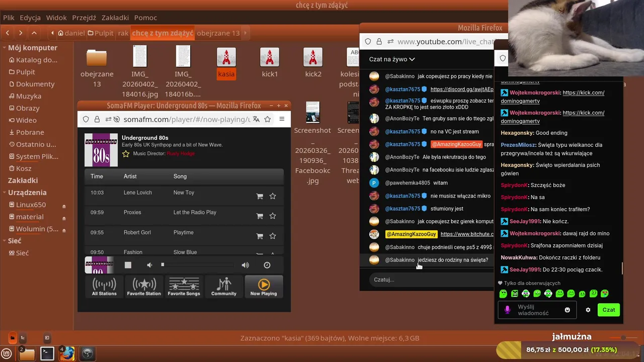Open Kosz in the sidebar

(24, 168)
